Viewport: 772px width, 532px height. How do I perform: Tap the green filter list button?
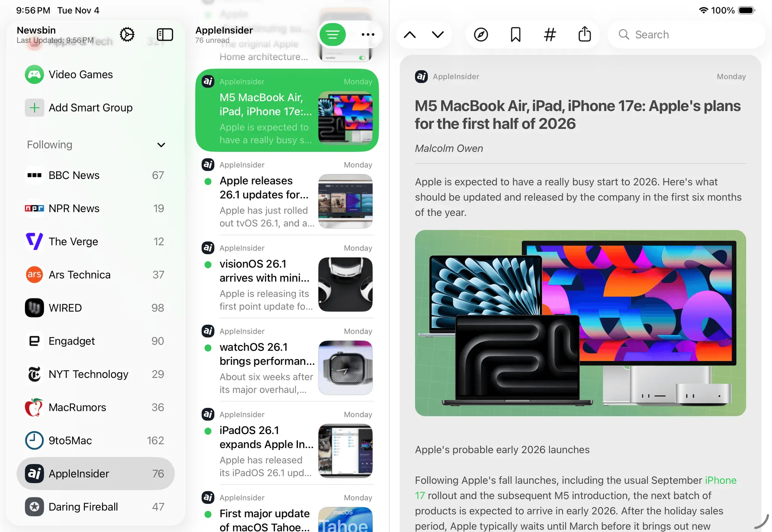pyautogui.click(x=332, y=35)
